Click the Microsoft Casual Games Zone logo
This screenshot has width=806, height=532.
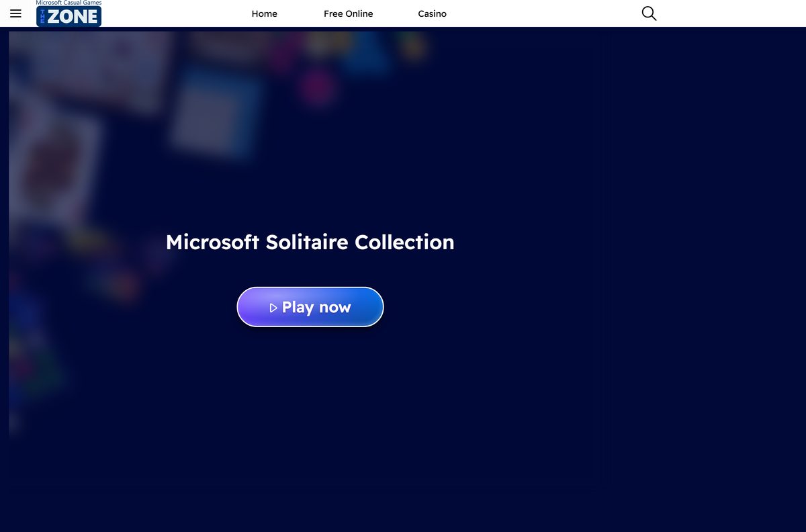pyautogui.click(x=69, y=13)
